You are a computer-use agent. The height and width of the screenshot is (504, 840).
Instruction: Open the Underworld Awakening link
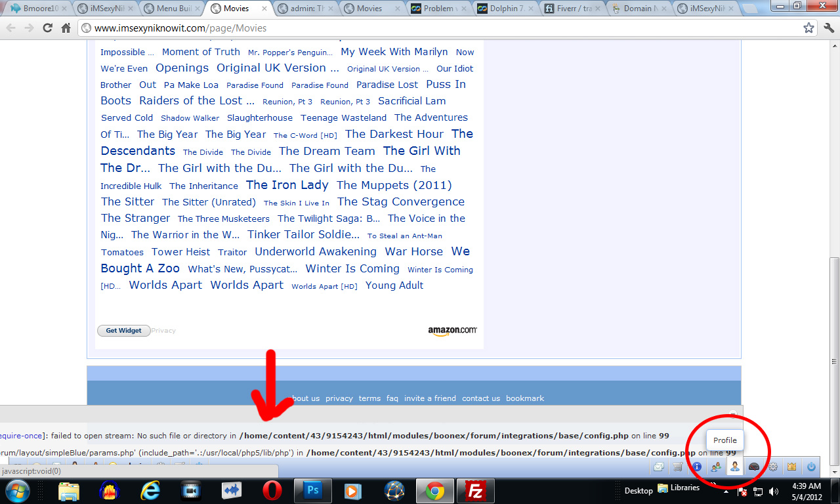(x=316, y=251)
